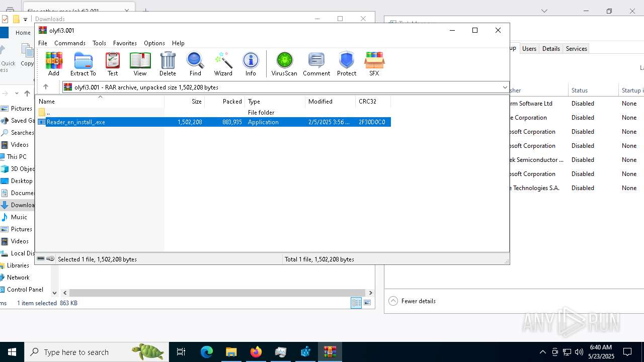This screenshot has width=644, height=362.
Task: Open the Comment tool
Action: click(x=316, y=64)
